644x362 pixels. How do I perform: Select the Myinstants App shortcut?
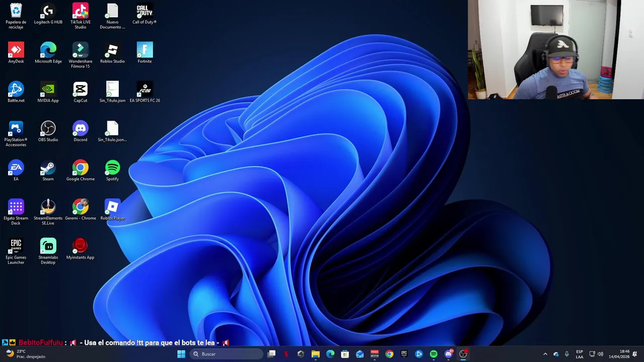[x=80, y=249]
